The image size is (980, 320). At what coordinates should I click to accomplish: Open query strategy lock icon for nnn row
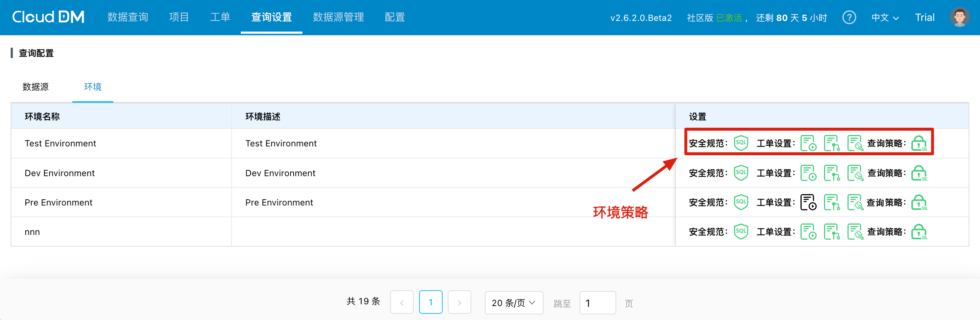coord(919,231)
